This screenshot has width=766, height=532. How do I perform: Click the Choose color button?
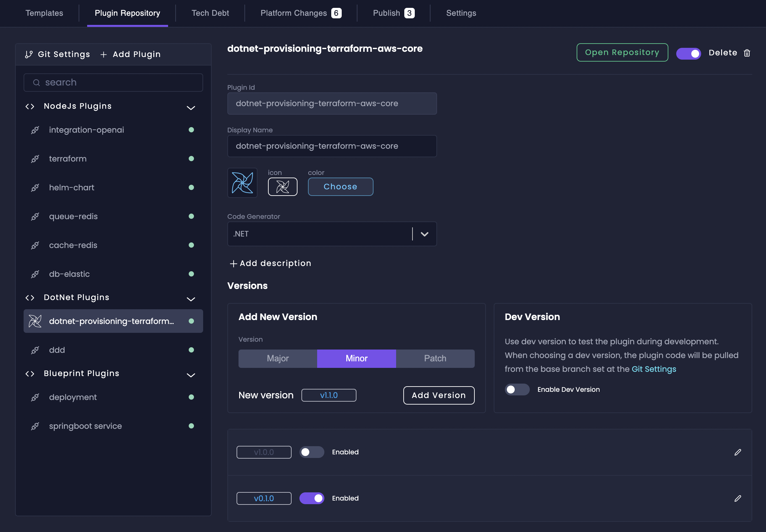coord(340,187)
